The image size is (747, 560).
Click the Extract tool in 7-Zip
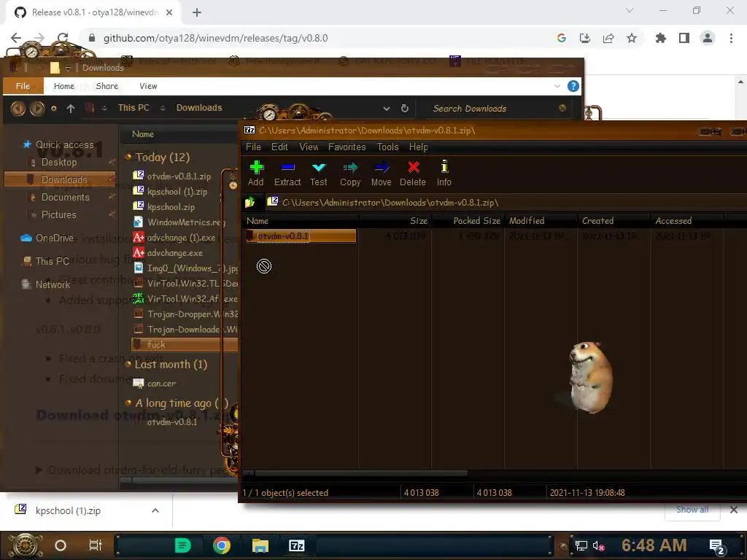tap(287, 174)
